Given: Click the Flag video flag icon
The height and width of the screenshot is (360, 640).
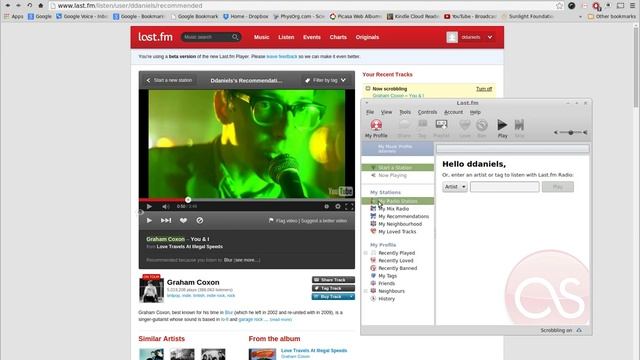Looking at the screenshot, I should click(271, 220).
